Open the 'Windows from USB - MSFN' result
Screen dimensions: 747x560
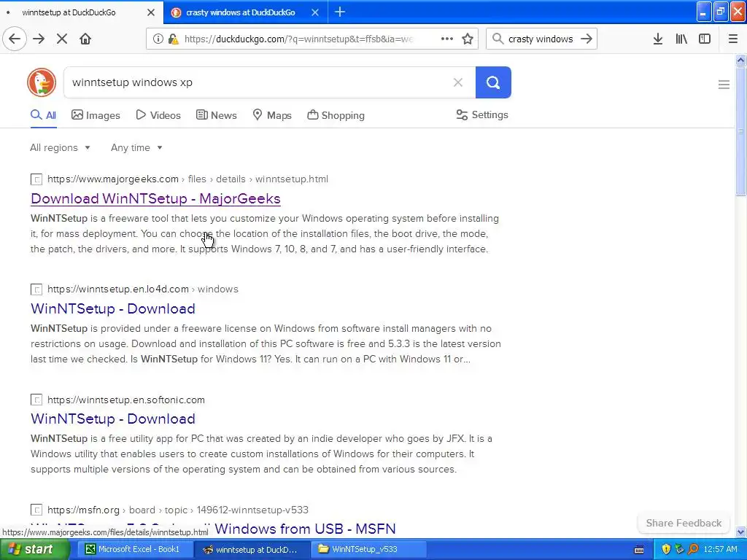(x=305, y=529)
